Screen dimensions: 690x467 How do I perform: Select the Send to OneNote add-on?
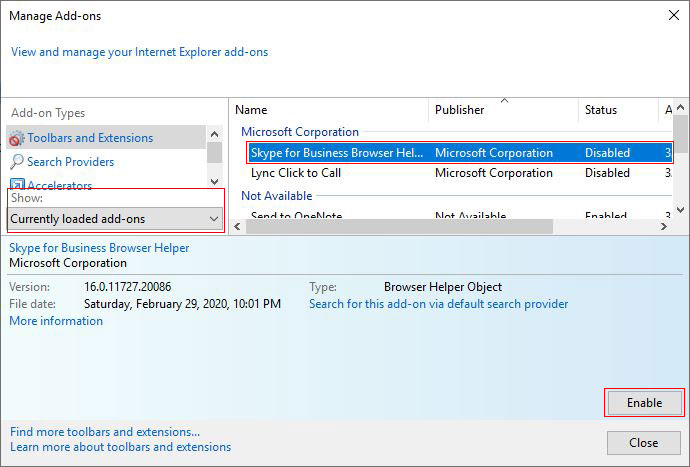tap(296, 215)
